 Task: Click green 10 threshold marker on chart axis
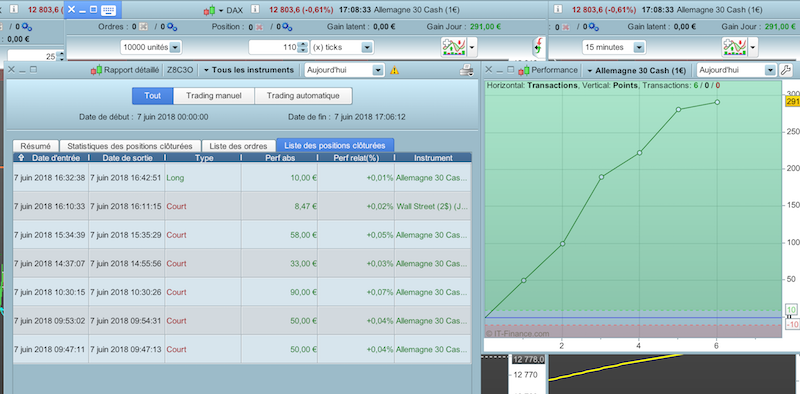point(792,310)
